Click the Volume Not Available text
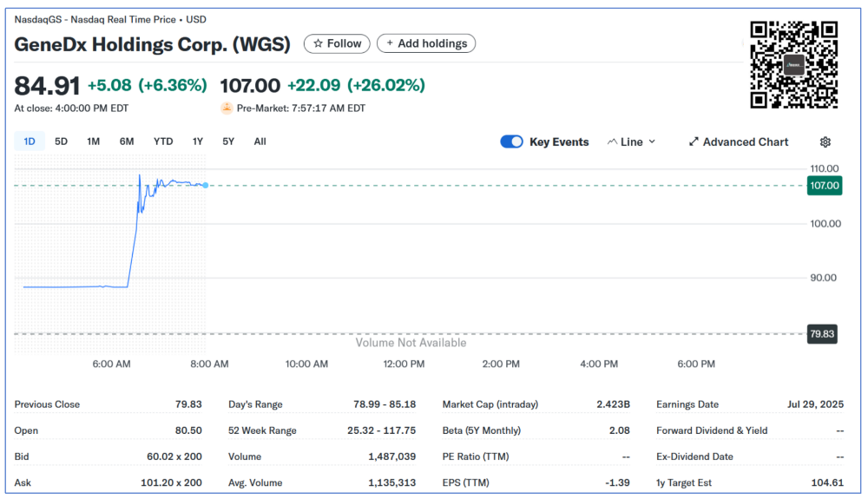Viewport: 868px width, 499px height. [411, 343]
